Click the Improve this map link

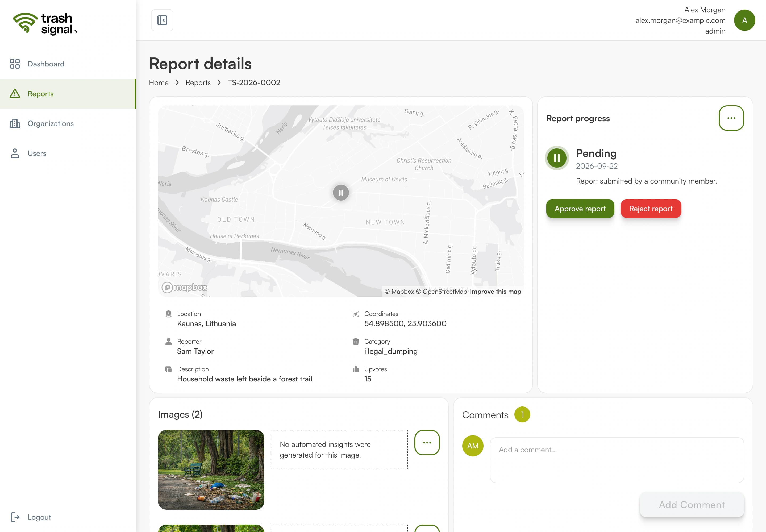pos(495,292)
